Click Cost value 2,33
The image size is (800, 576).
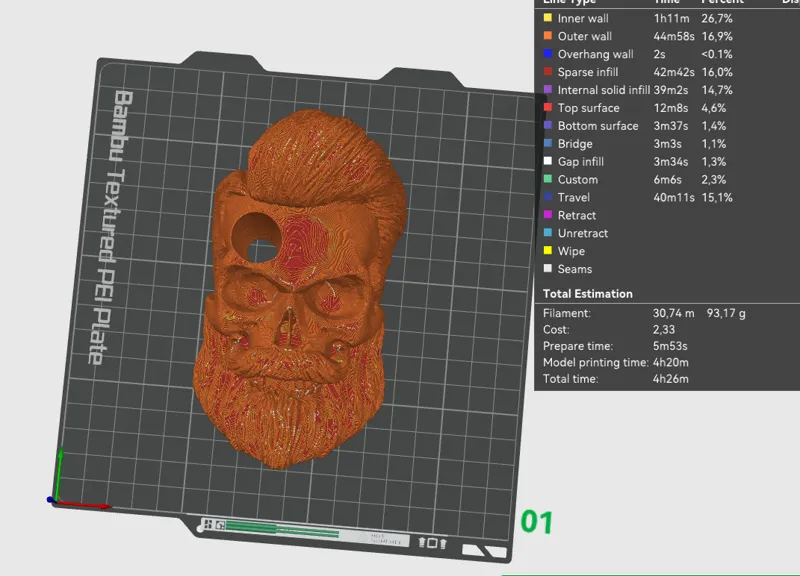(x=664, y=330)
